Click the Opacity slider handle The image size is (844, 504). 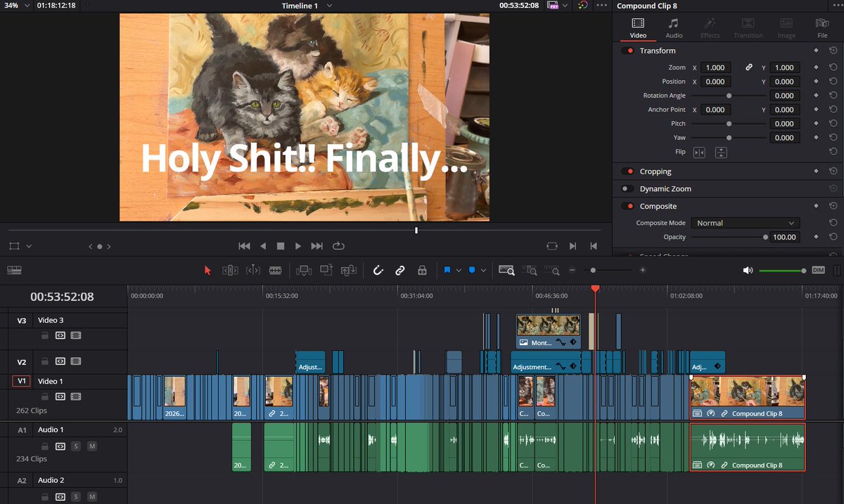765,237
